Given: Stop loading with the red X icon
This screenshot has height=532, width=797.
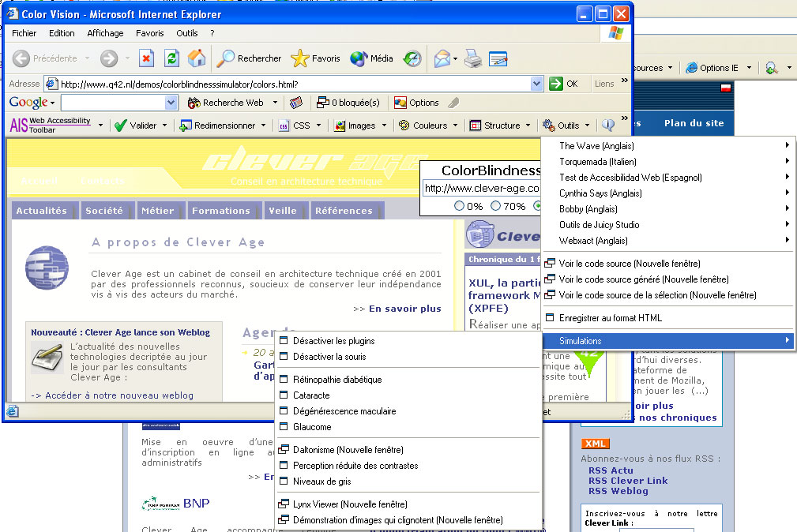Looking at the screenshot, I should 146,58.
